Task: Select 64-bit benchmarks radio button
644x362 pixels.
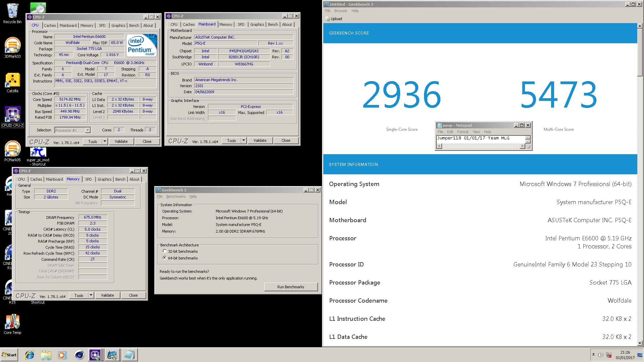Action: [x=165, y=258]
